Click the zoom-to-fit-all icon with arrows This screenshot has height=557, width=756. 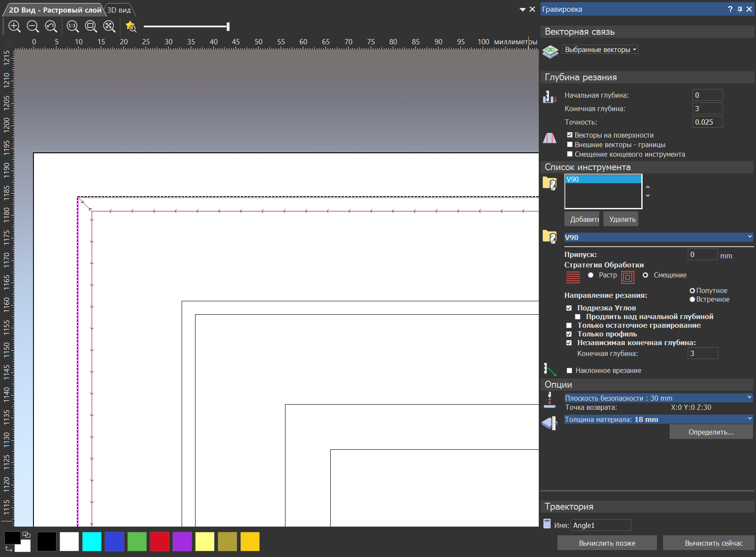tap(109, 26)
